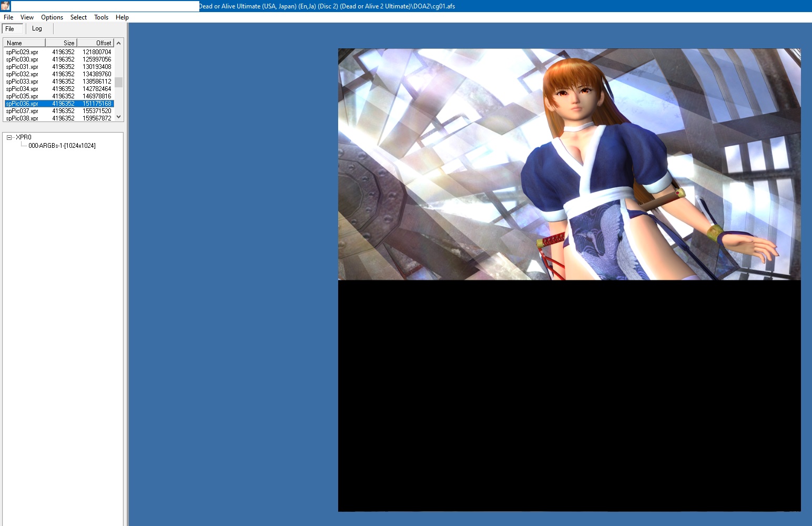Sort file list by Offset column
The image size is (812, 526).
(96, 43)
